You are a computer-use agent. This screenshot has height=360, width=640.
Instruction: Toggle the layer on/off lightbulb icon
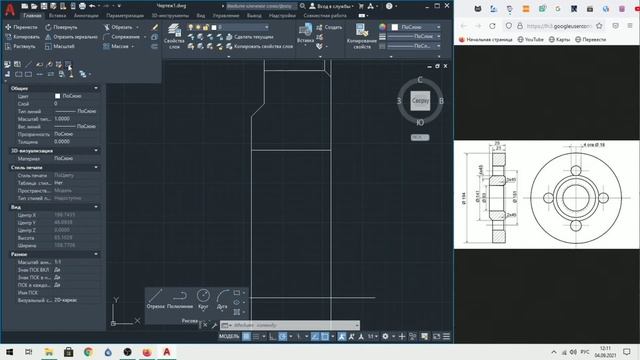[190, 27]
